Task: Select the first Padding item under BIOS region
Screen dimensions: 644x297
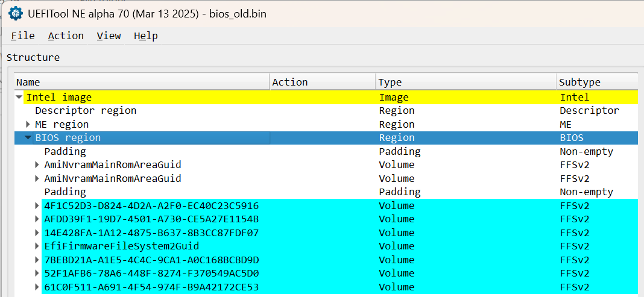Action: click(326, 151)
